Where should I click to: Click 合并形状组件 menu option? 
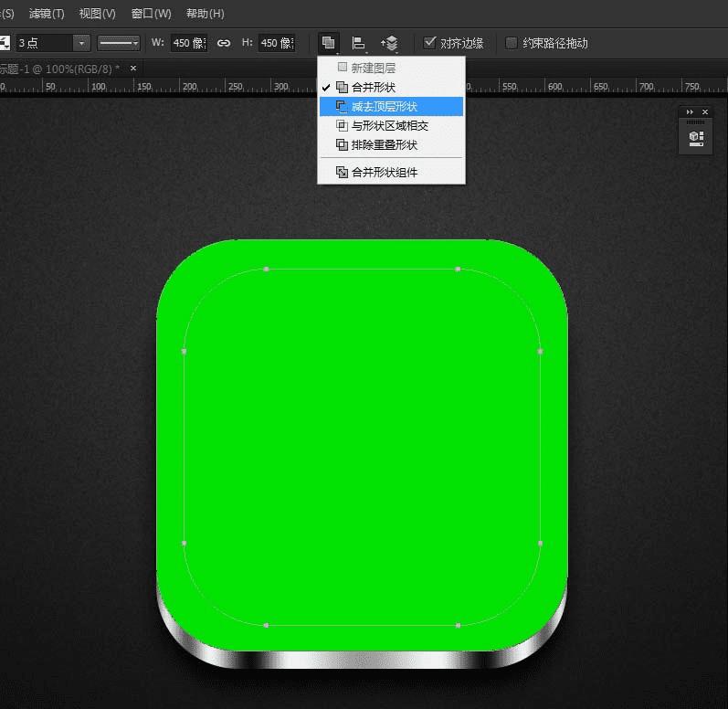click(x=391, y=173)
